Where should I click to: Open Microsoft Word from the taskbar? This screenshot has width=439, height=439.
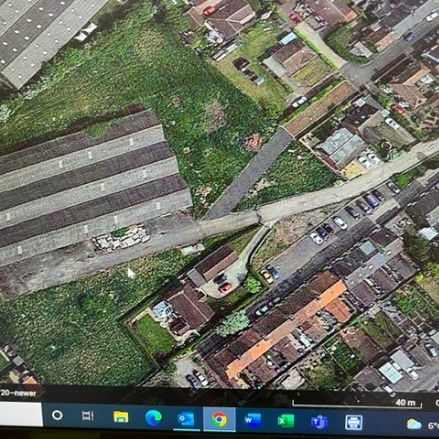252,420
